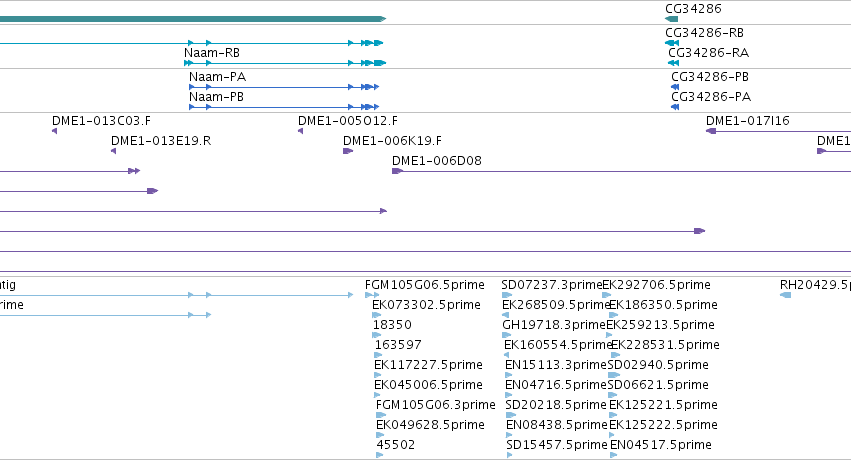Click the Naam-RB transcript line glyph
851x460 pixels.
[285, 63]
